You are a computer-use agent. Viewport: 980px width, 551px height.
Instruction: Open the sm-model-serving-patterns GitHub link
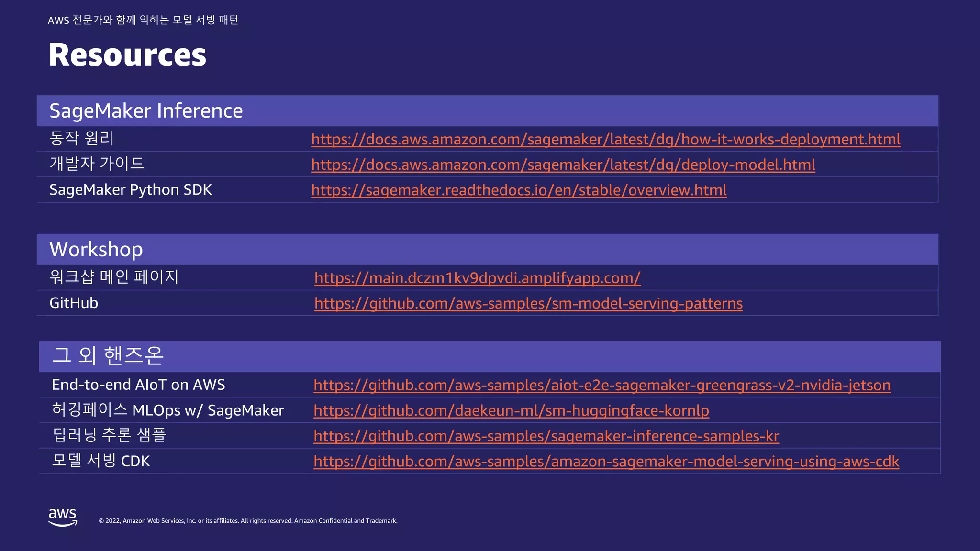[529, 303]
